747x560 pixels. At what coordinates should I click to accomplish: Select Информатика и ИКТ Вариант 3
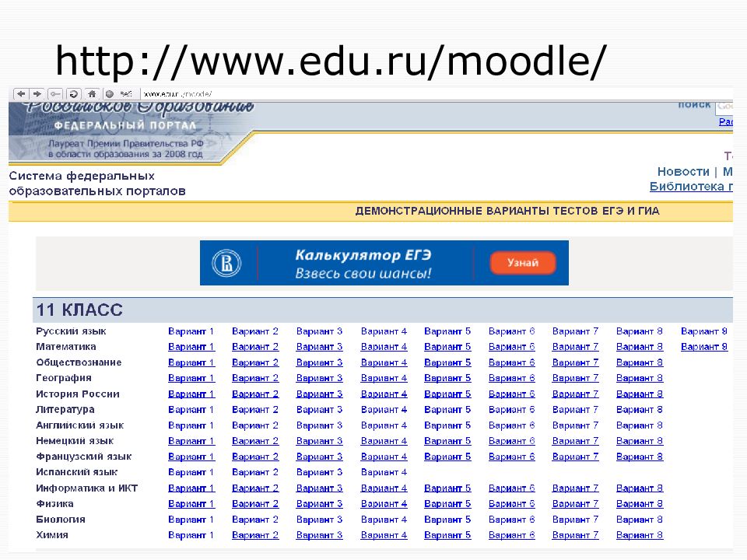[x=319, y=488]
